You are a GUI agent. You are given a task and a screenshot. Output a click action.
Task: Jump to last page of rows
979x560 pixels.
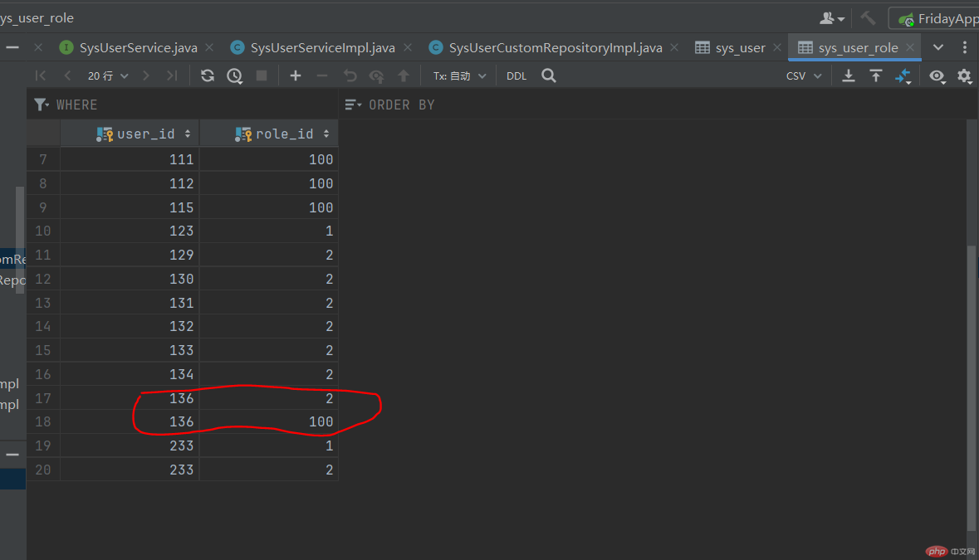tap(172, 75)
